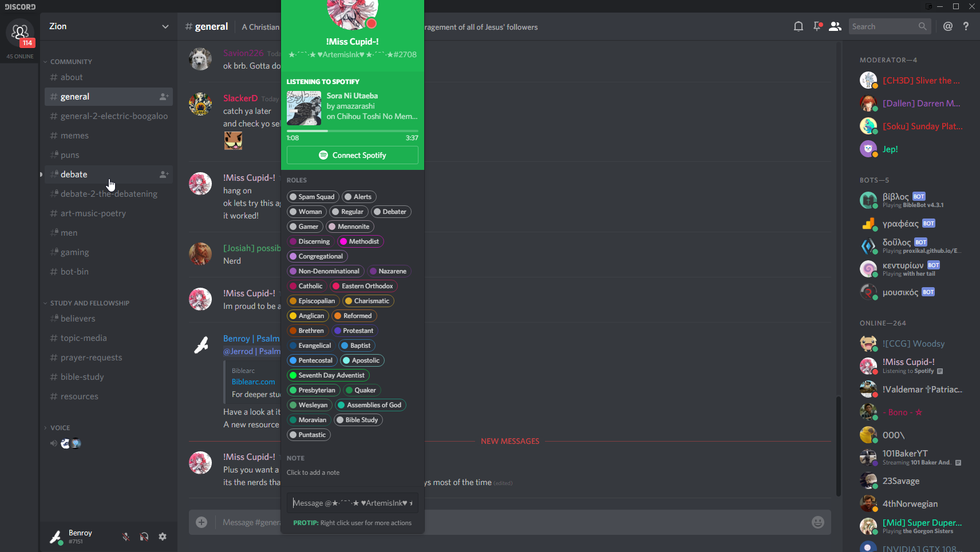Open user settings gear icon
Viewport: 980px width, 552px height.
pyautogui.click(x=163, y=537)
